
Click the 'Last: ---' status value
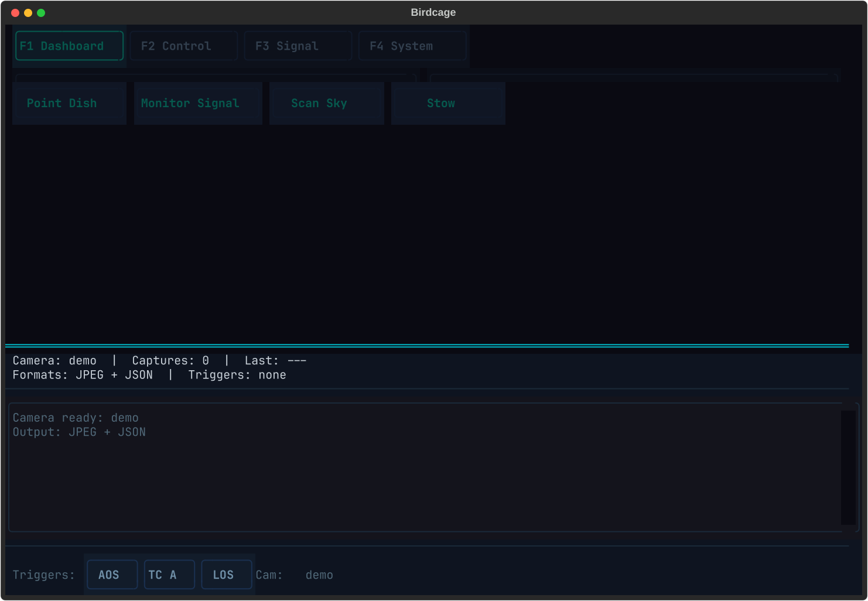[275, 361]
